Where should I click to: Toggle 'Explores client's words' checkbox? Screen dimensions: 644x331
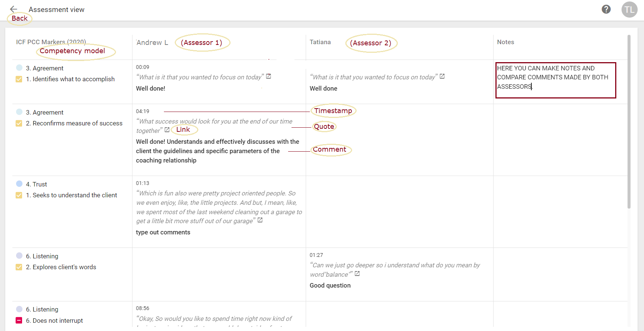click(x=19, y=267)
